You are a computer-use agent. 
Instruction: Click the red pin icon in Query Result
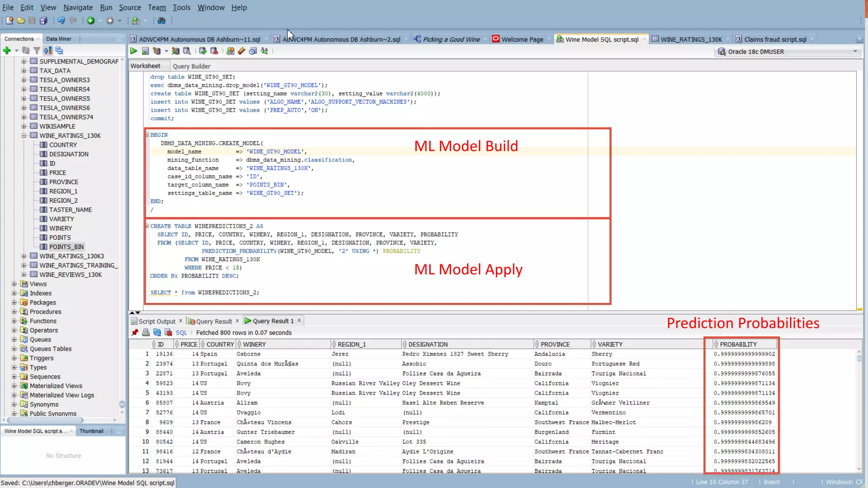(x=135, y=333)
